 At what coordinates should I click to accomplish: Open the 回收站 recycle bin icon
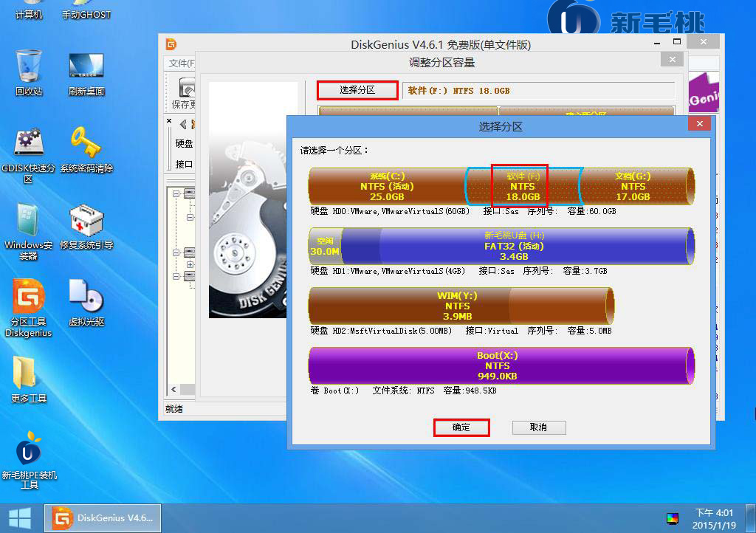[29, 72]
